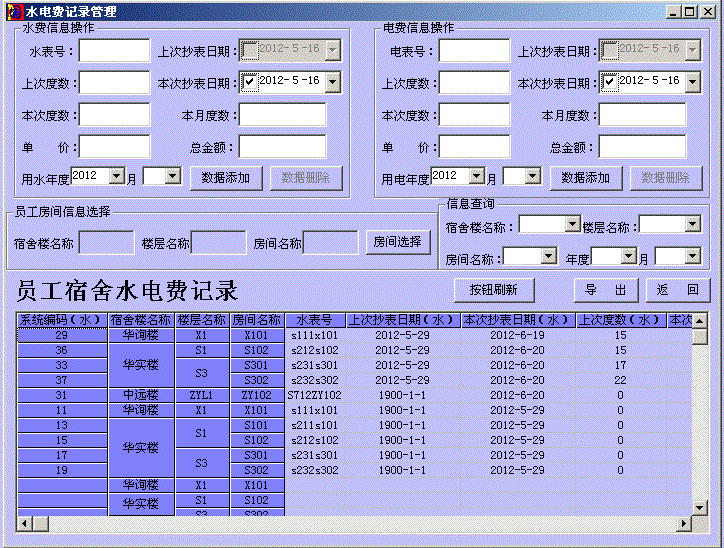The height and width of the screenshot is (548, 724).
Task: Expand the 用电年度 year dropdown
Action: [477, 176]
